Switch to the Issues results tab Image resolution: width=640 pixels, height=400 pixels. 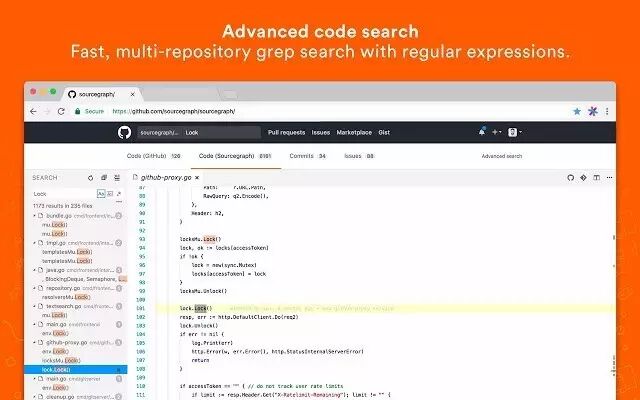[x=359, y=156]
